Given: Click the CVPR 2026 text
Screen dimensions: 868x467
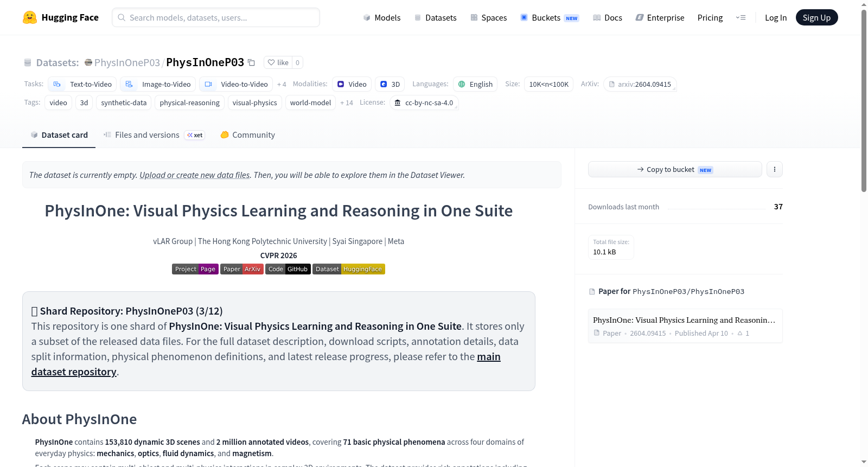Looking at the screenshot, I should point(279,255).
